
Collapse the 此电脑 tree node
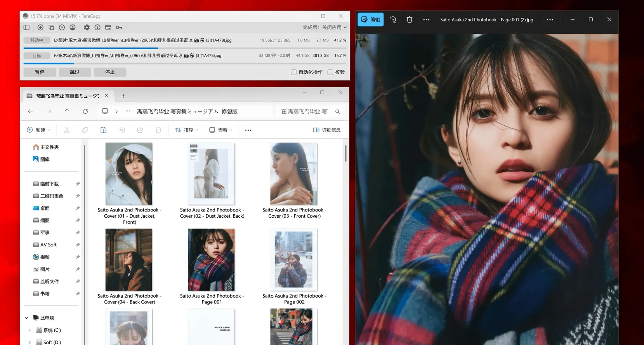(26, 318)
